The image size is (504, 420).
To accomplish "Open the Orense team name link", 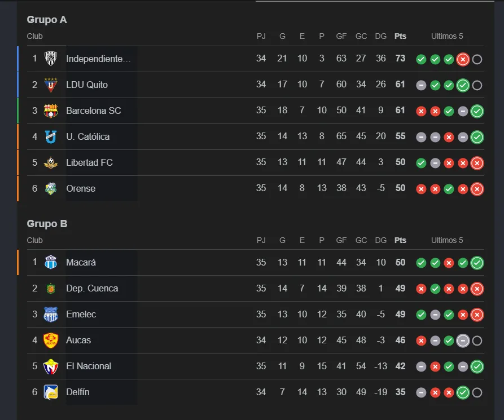I will [81, 188].
